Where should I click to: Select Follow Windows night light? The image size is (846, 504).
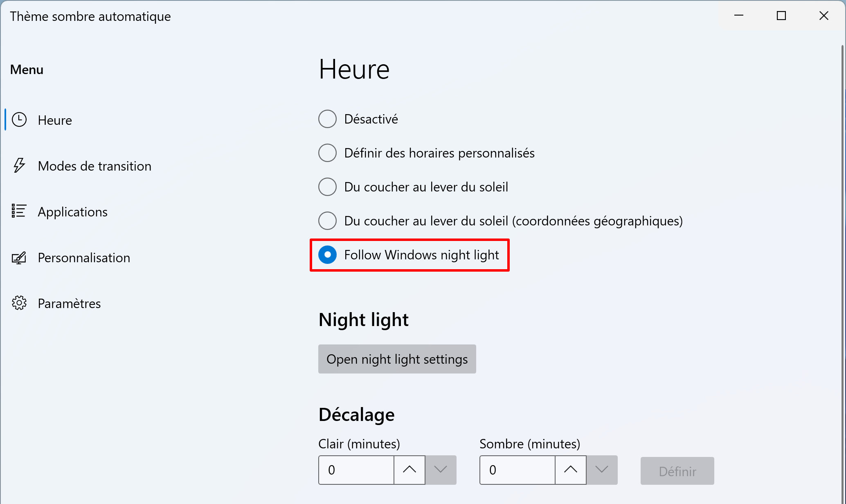tap(409, 255)
